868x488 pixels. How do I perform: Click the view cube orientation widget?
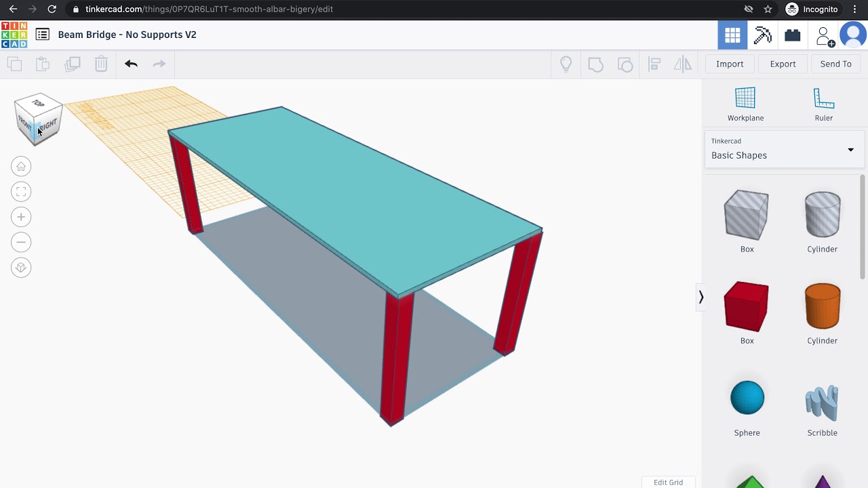[x=39, y=119]
